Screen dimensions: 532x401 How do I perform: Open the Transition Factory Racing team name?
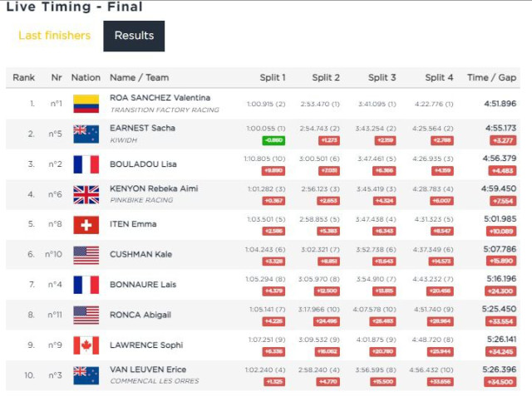(165, 110)
